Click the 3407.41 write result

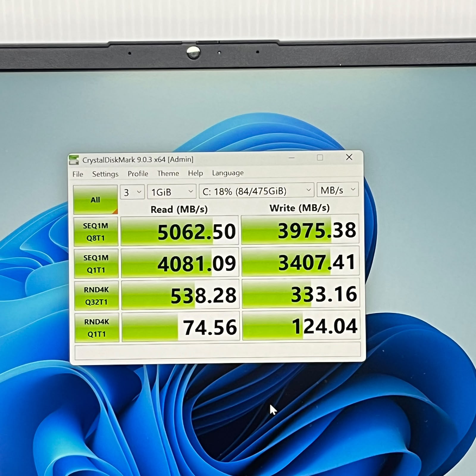pyautogui.click(x=300, y=262)
